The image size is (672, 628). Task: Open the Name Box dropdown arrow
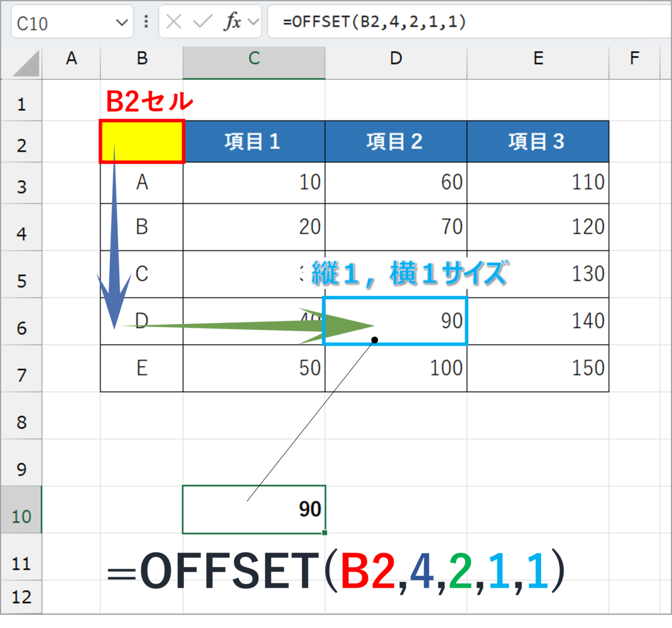point(122,22)
